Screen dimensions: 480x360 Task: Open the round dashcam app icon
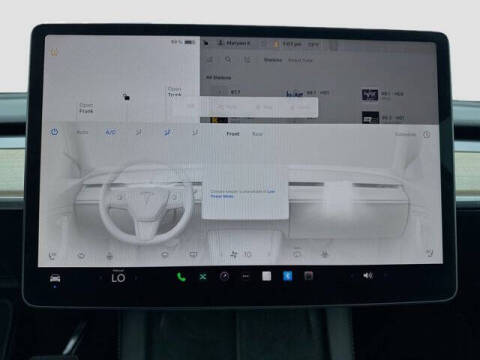(224, 276)
